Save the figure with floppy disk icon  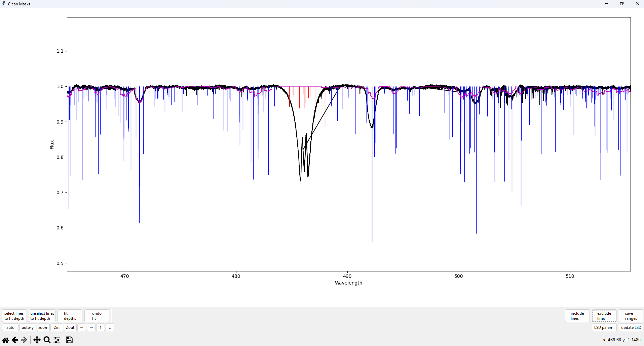coord(69,340)
